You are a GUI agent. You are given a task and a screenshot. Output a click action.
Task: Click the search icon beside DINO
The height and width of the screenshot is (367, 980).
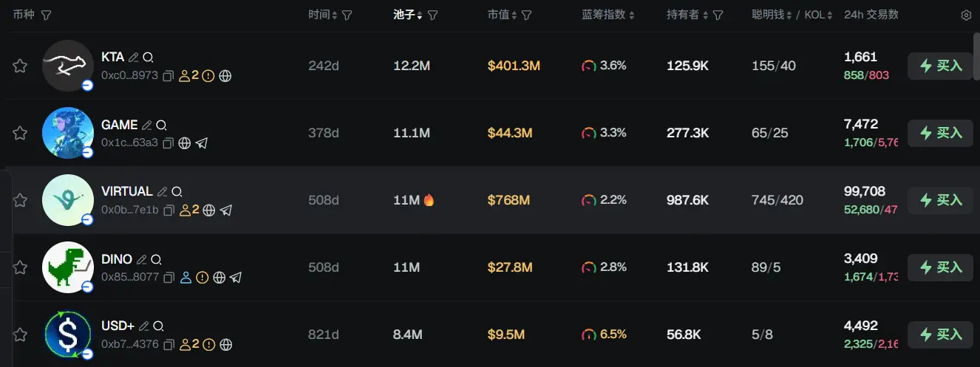pyautogui.click(x=156, y=260)
